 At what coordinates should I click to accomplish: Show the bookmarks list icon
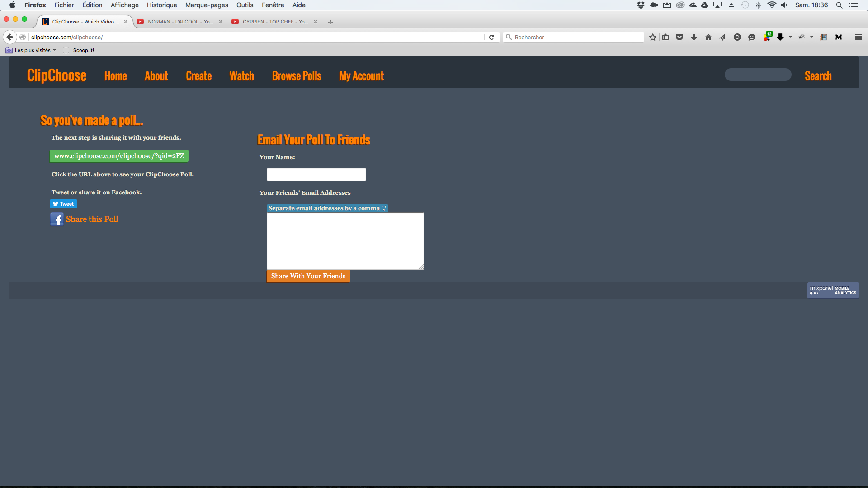(x=665, y=37)
